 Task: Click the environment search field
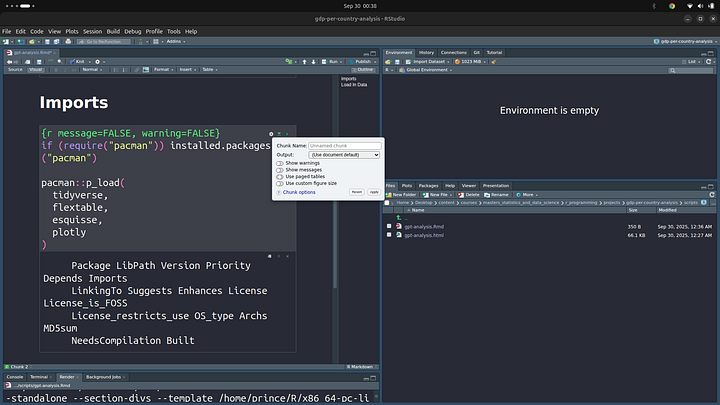(x=691, y=70)
